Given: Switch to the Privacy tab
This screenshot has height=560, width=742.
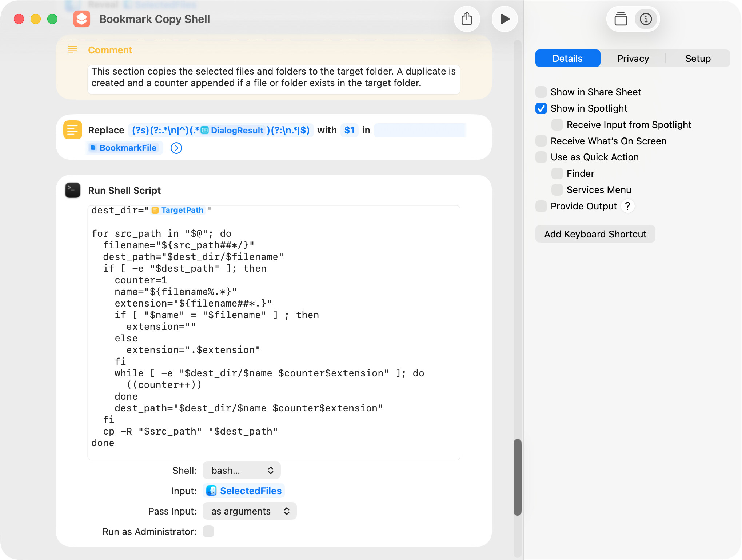Looking at the screenshot, I should (633, 59).
